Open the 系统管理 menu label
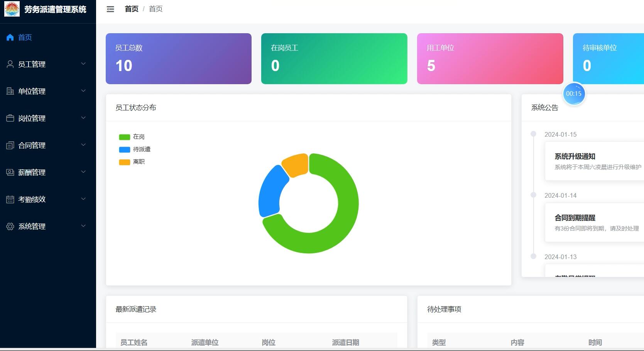 [32, 226]
